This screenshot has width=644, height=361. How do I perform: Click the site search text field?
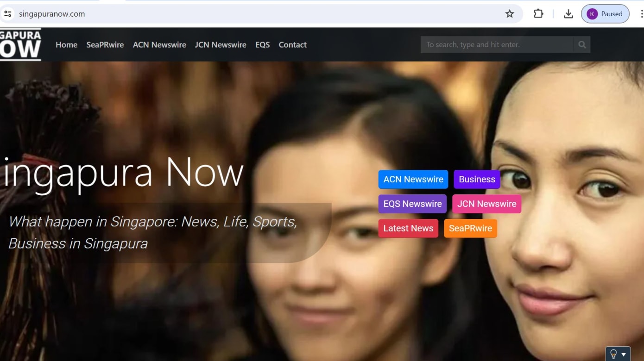point(497,44)
